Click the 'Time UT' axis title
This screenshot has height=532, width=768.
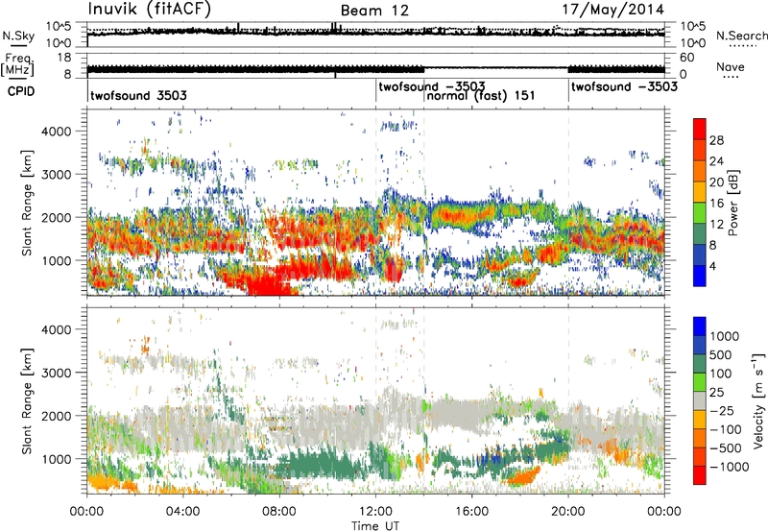(375, 525)
